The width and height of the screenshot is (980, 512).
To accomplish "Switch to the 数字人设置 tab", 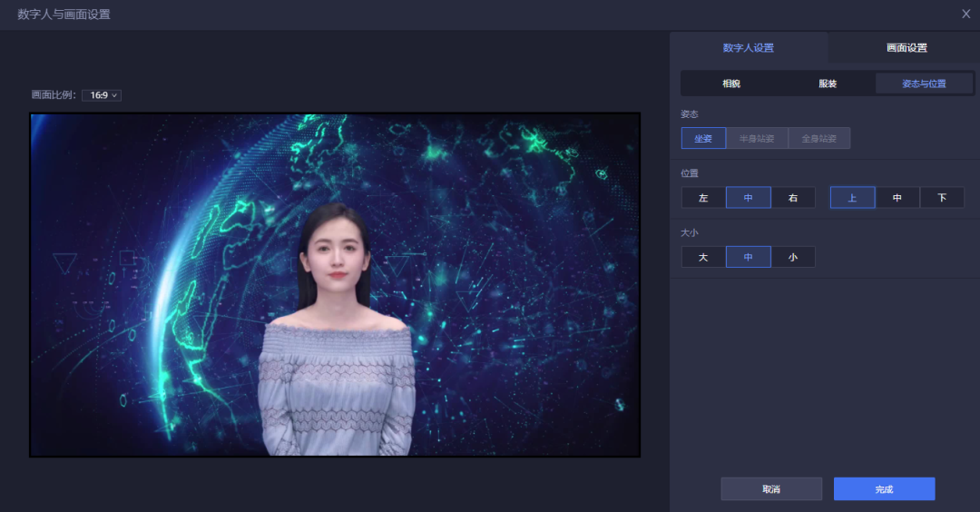I will coord(748,48).
